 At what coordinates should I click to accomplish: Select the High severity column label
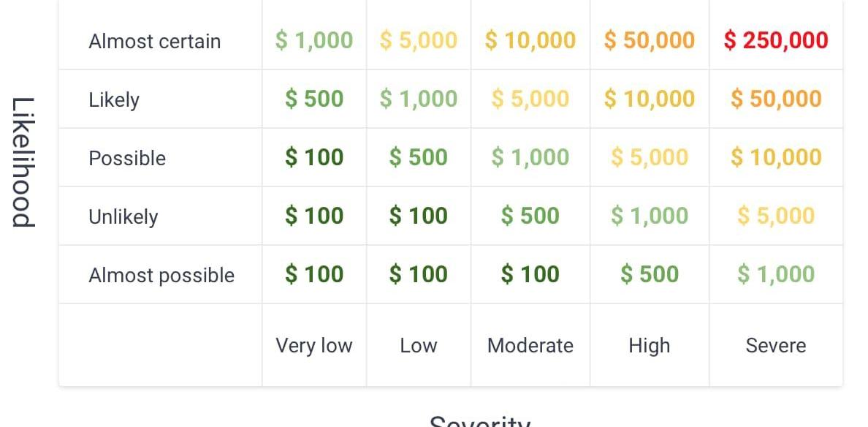click(649, 345)
